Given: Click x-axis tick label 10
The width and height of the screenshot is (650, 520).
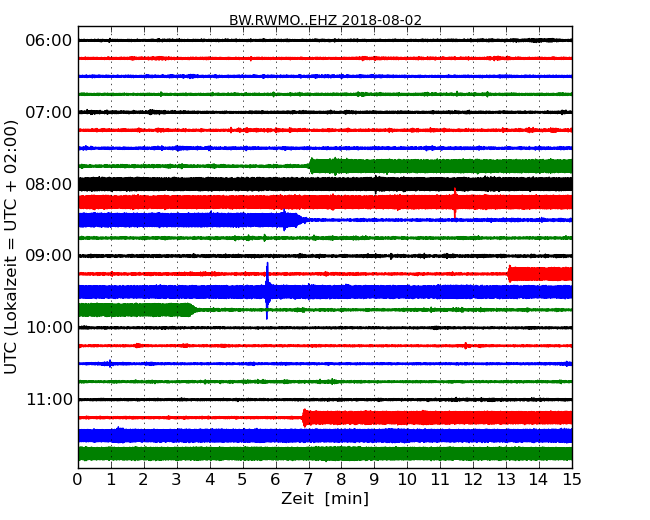Looking at the screenshot, I should pyautogui.click(x=407, y=480).
